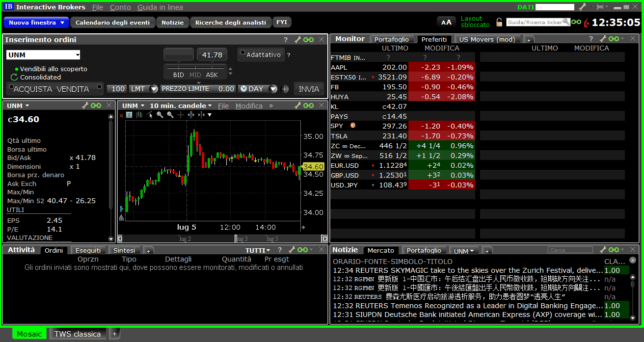
Task: Select the TSLA row in Preferiti
Action: point(402,136)
